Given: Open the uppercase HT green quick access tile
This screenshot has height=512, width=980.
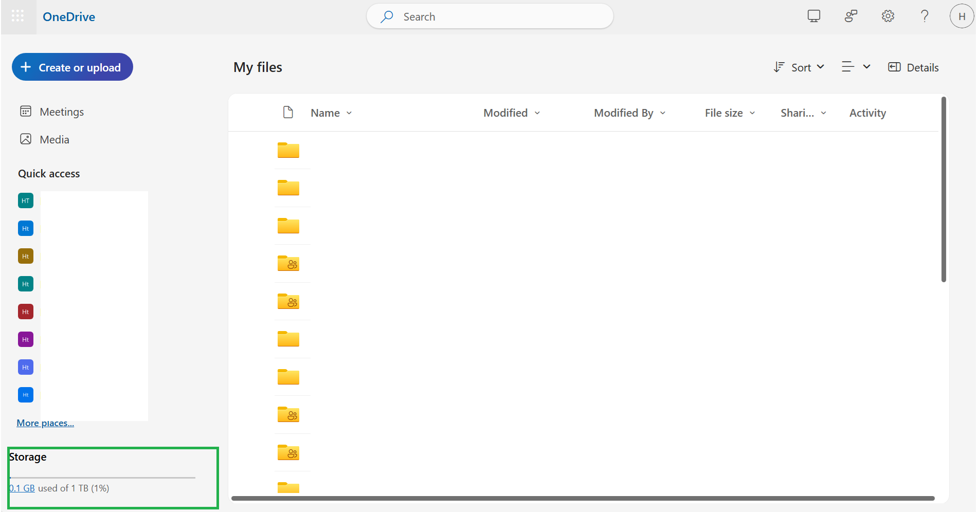Looking at the screenshot, I should click(x=26, y=200).
